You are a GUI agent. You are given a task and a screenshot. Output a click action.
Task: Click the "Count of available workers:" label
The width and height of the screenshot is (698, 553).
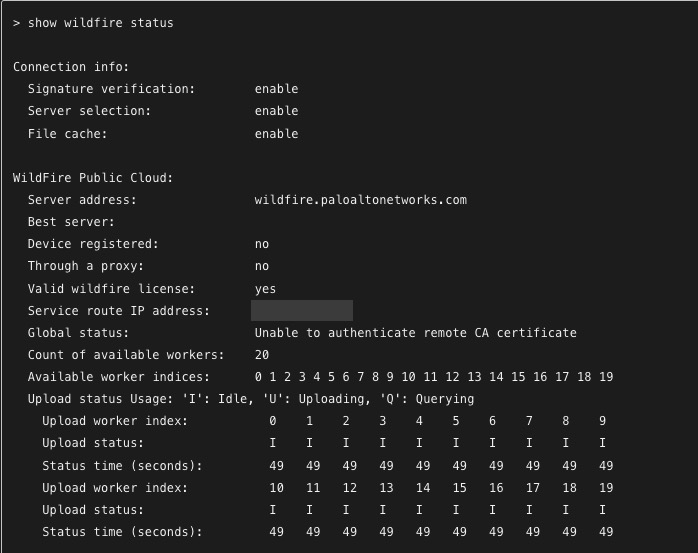click(x=126, y=355)
